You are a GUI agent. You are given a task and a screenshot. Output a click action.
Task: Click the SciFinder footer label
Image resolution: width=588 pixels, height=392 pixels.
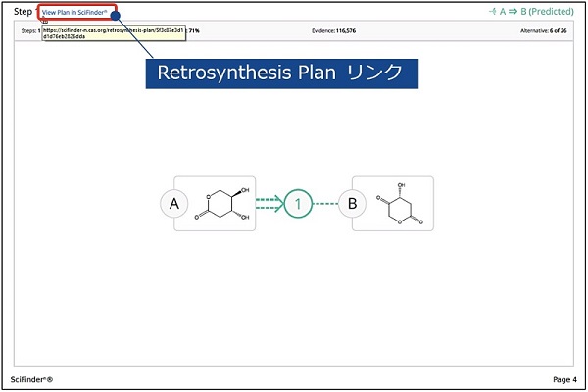pyautogui.click(x=31, y=379)
